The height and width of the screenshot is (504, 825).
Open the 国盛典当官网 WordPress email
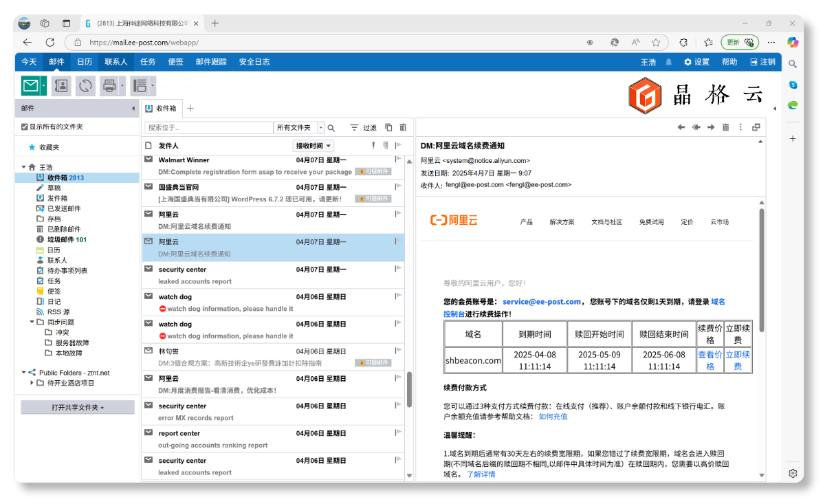(273, 193)
